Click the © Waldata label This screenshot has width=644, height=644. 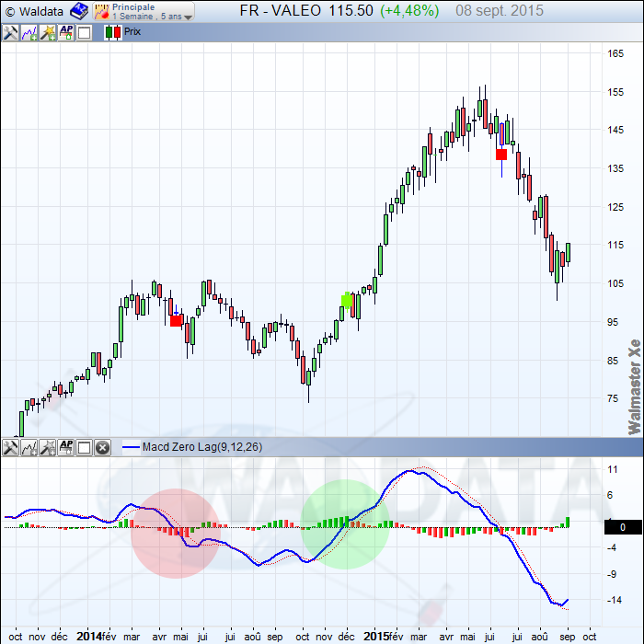click(34, 11)
